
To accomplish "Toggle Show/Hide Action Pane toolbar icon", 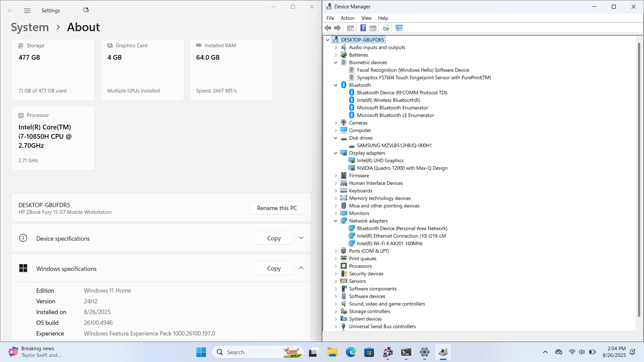I will (373, 28).
